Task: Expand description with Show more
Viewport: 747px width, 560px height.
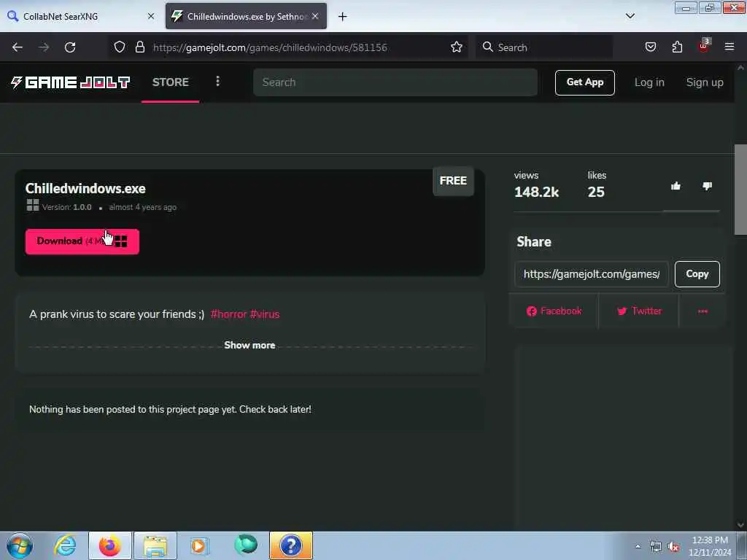Action: (249, 345)
